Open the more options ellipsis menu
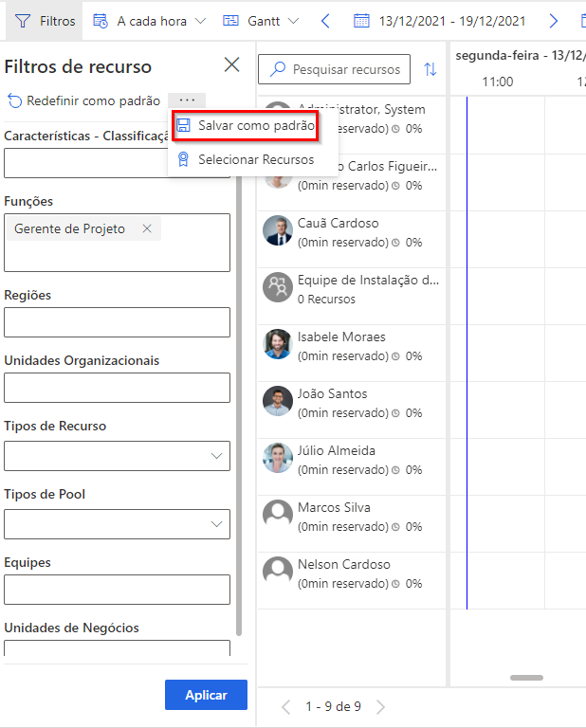Screen dimensions: 586x728 [x=187, y=100]
